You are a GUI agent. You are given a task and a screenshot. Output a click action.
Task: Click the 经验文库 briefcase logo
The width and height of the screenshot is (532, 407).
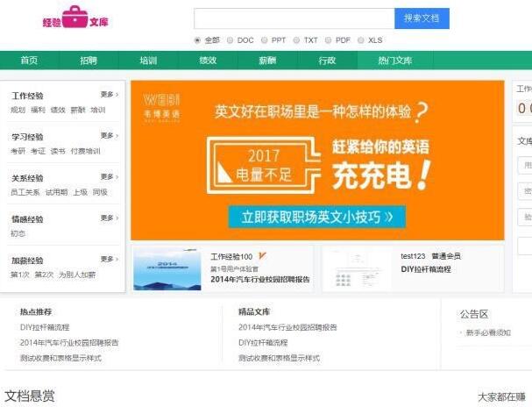74,18
